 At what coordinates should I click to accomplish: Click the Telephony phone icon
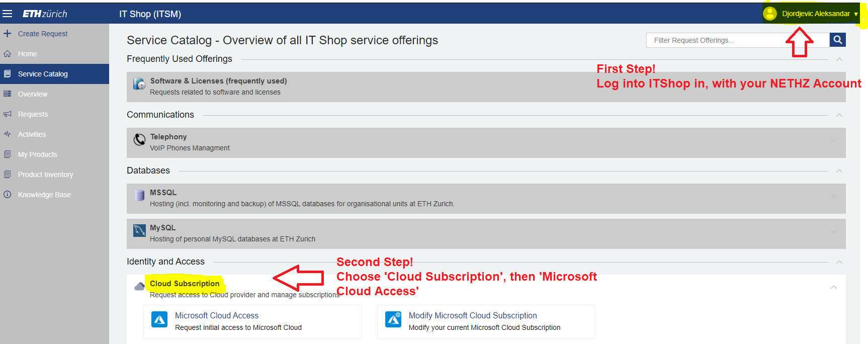(x=139, y=140)
